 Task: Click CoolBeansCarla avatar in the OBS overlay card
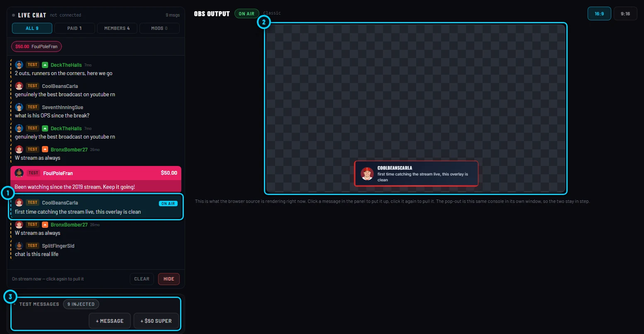click(x=367, y=173)
